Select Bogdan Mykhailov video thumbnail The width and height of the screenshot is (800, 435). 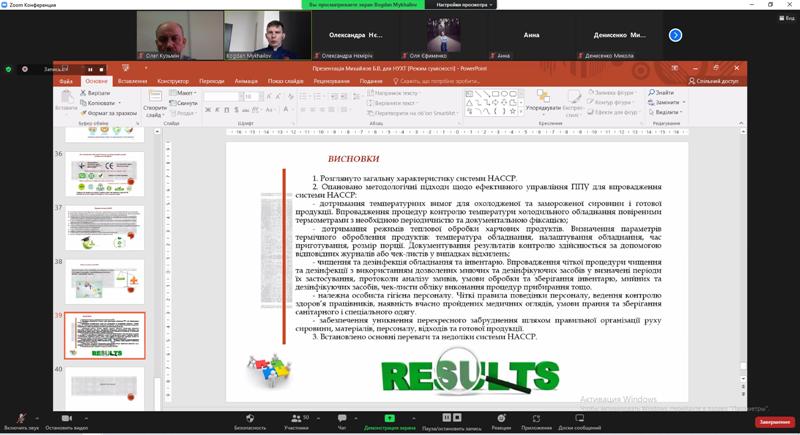point(267,35)
